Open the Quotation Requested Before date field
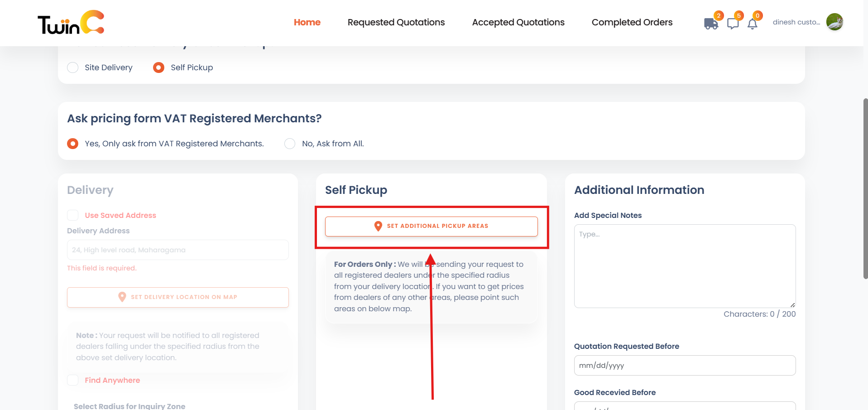Image resolution: width=868 pixels, height=410 pixels. click(x=685, y=366)
